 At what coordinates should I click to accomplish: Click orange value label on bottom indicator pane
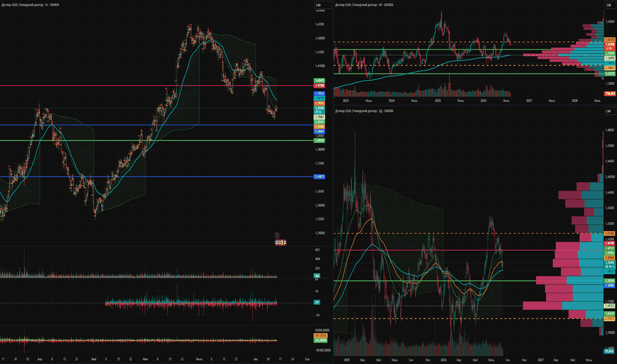point(320,336)
